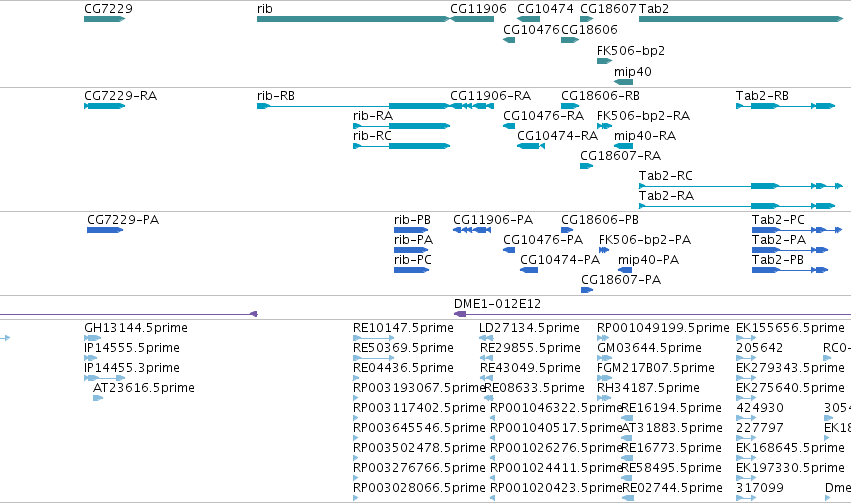Select the RE29855.5prime EST label
Image resolution: width=851 pixels, height=503 pixels.
tap(530, 348)
